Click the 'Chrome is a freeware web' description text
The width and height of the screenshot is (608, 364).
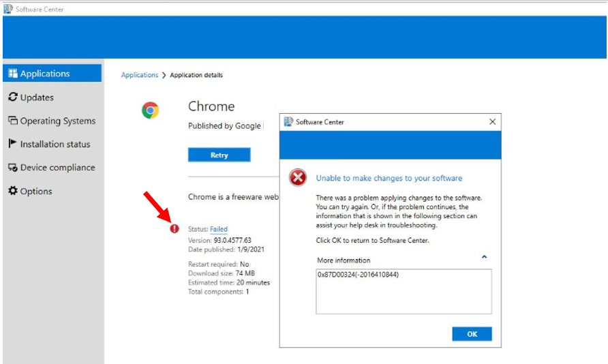[x=233, y=197]
